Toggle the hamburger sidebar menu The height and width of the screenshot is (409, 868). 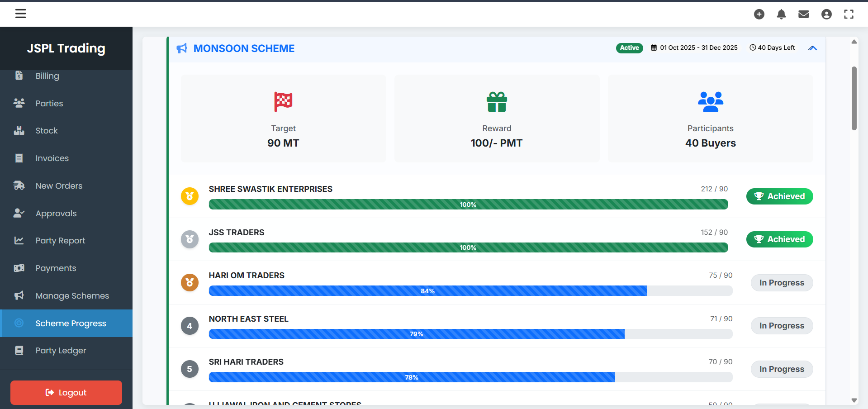(21, 14)
